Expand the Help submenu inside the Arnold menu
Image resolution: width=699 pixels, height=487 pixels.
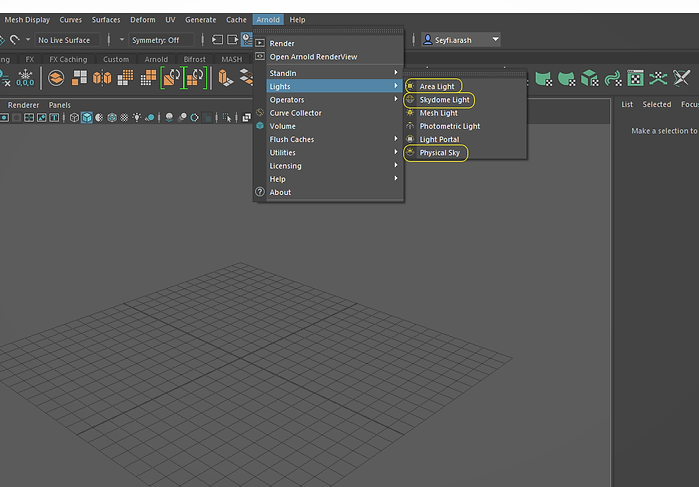pos(328,179)
